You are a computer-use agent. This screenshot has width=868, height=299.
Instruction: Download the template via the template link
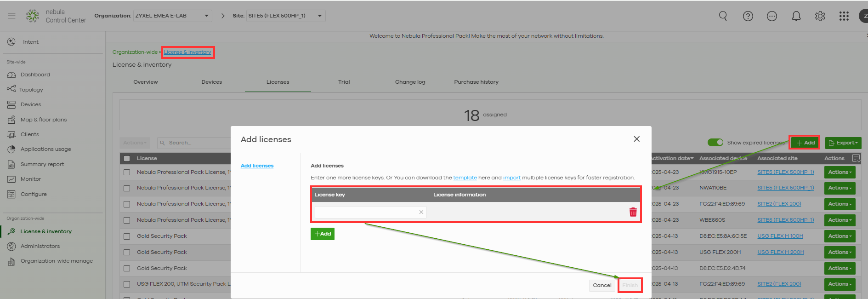pos(465,178)
